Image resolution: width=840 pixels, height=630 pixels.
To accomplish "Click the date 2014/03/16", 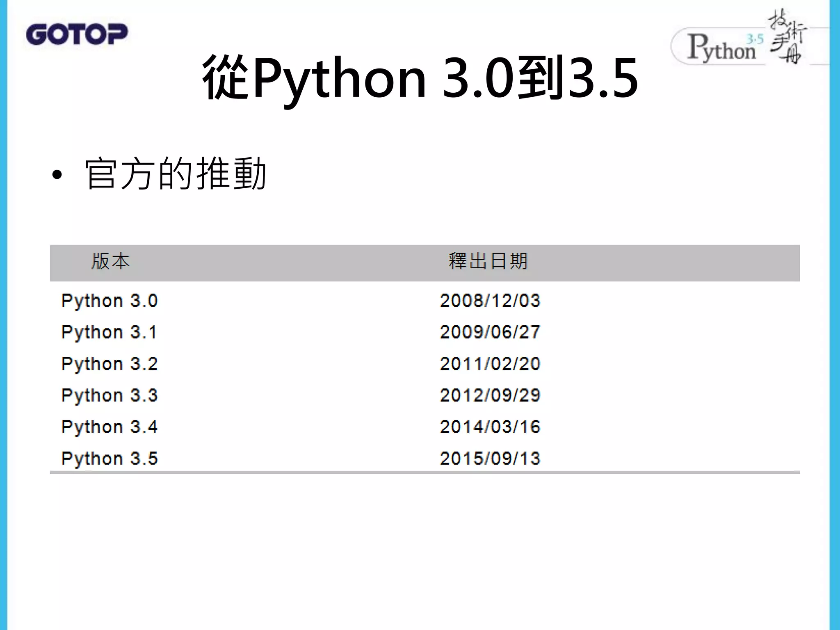I will 490,427.
